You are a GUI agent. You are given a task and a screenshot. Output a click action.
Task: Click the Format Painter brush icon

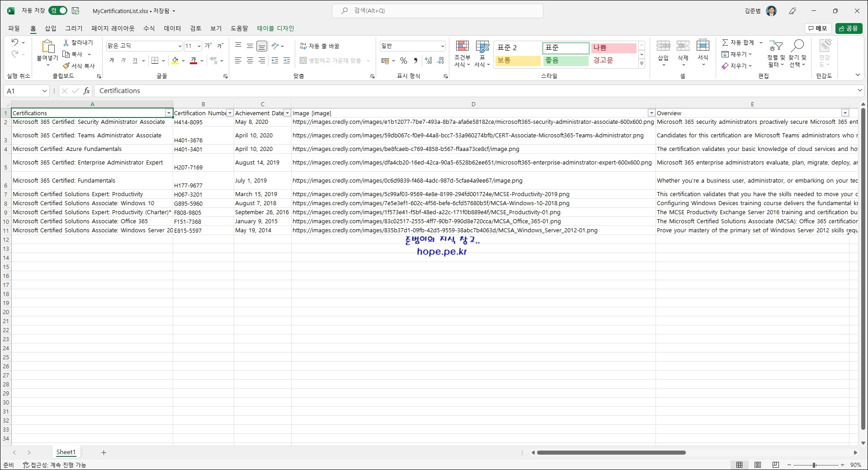click(x=66, y=66)
